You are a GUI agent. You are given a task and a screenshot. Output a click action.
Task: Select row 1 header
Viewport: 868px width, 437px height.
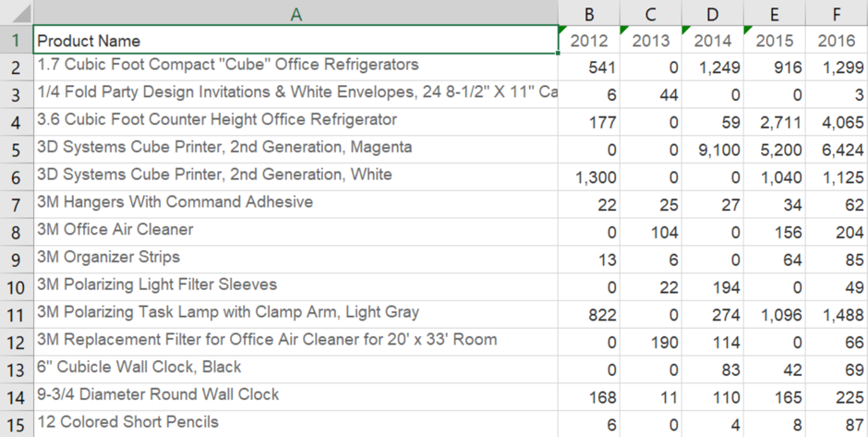point(16,41)
